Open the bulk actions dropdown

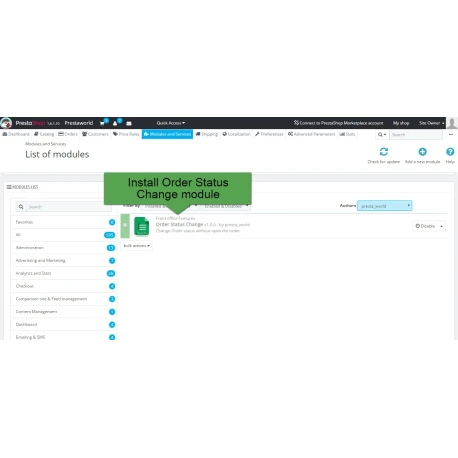(136, 246)
